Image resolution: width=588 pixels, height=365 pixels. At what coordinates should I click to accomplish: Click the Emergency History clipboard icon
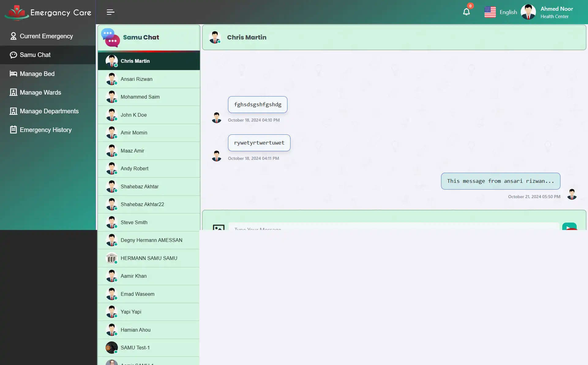tap(13, 130)
